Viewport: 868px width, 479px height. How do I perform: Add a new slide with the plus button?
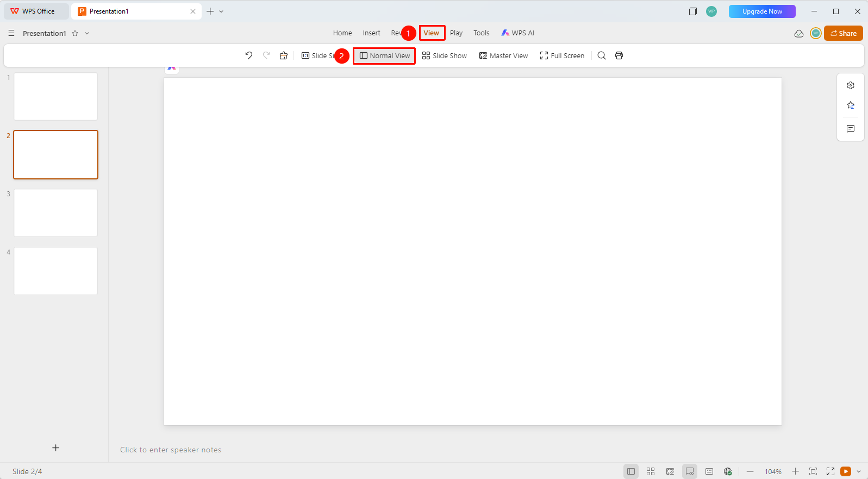pyautogui.click(x=55, y=448)
